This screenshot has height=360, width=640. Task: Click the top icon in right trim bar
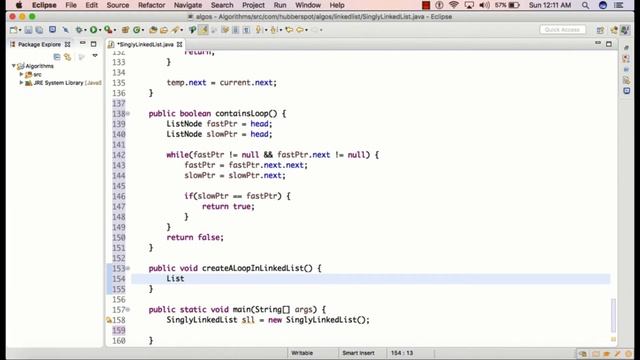[x=627, y=48]
